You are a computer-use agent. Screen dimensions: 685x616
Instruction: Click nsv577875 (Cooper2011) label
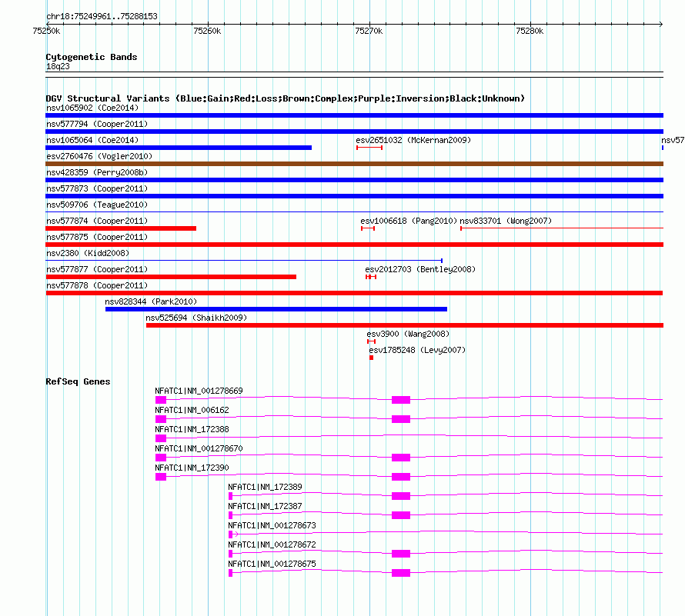tap(97, 237)
